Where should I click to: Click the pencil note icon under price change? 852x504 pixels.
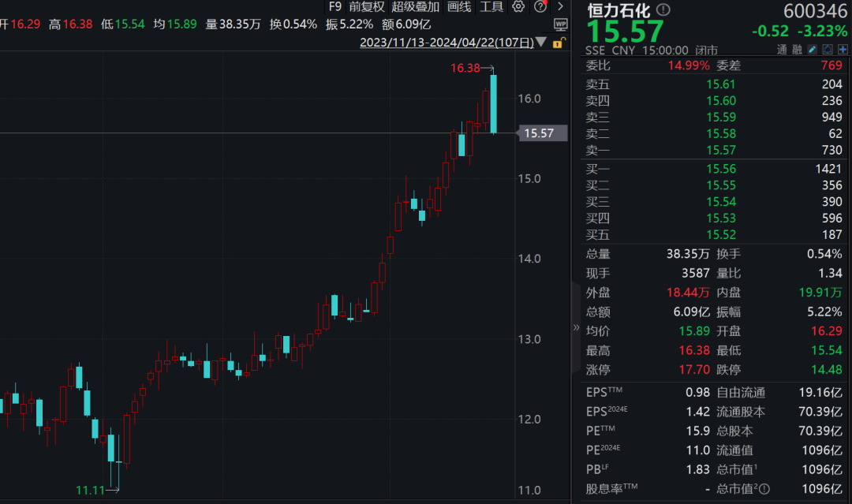813,49
